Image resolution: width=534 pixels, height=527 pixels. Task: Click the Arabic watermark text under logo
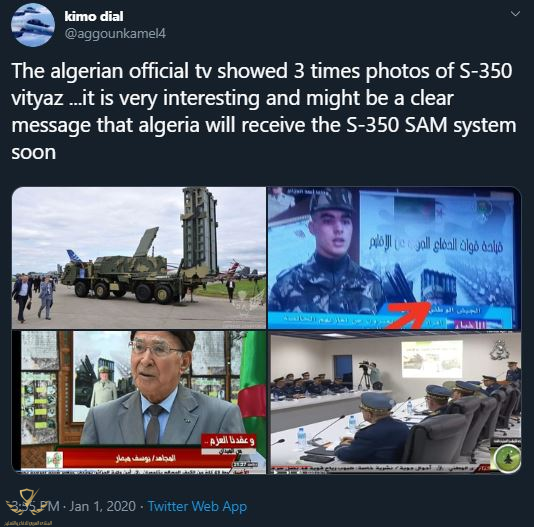(30, 523)
